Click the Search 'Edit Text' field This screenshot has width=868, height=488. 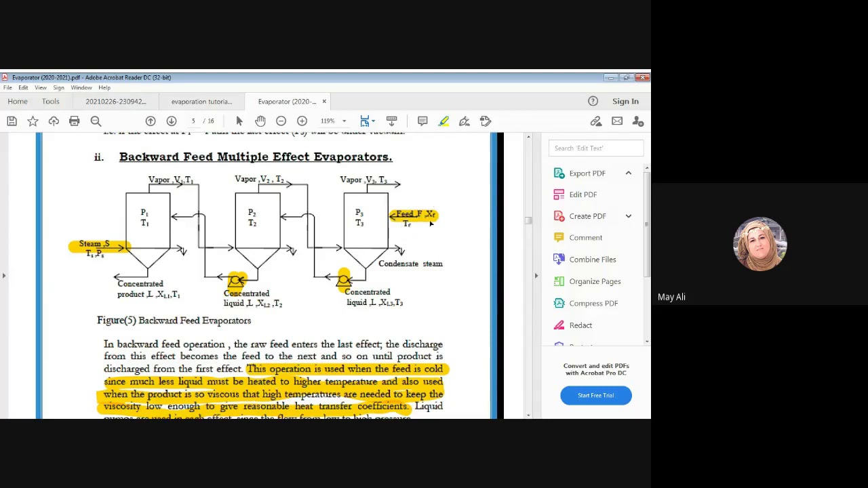[596, 148]
